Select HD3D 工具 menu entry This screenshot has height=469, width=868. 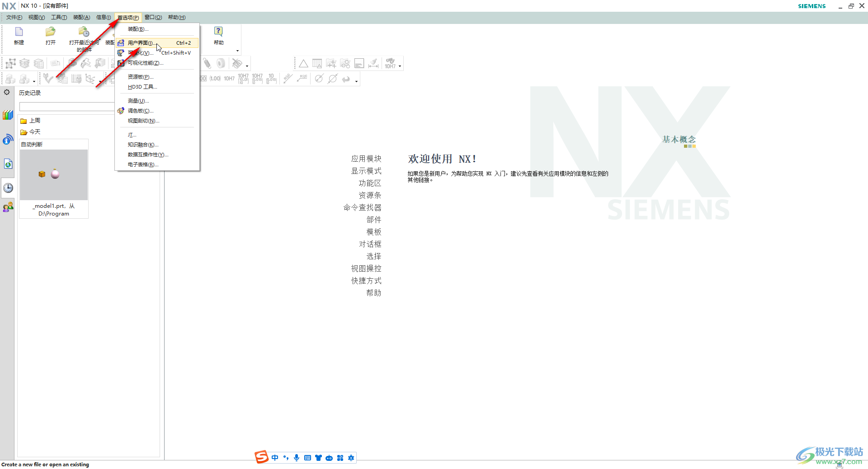point(157,87)
